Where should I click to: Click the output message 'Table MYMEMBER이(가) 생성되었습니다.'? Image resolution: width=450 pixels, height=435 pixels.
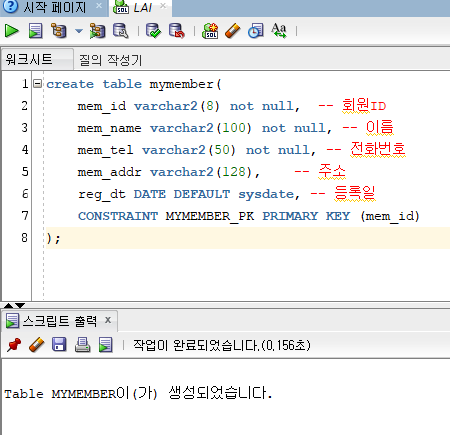(138, 393)
